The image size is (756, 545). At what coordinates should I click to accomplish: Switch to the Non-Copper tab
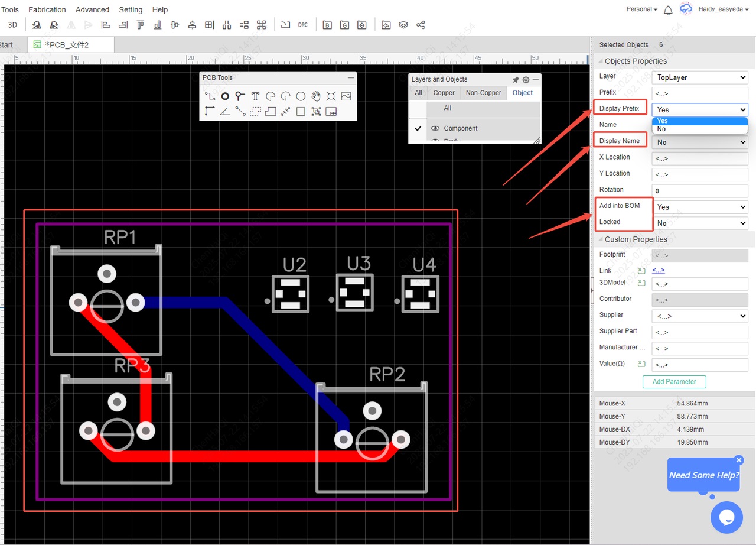tap(483, 93)
